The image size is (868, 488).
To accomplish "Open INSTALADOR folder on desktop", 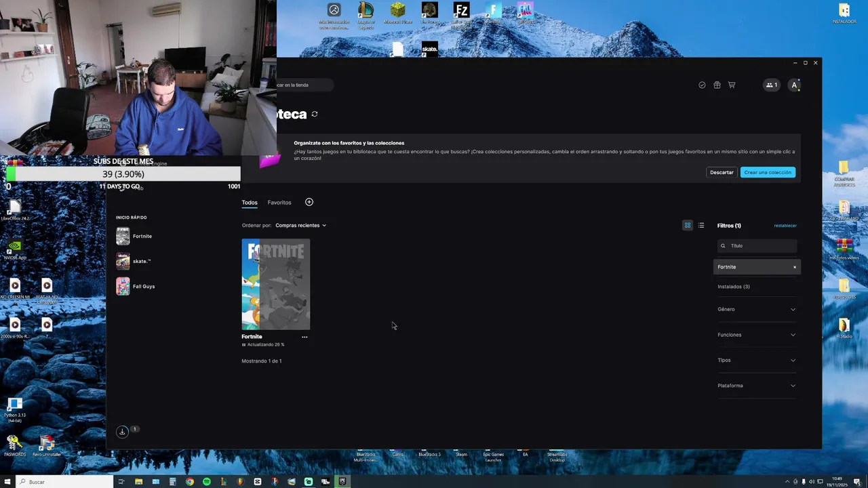I will pos(844,14).
